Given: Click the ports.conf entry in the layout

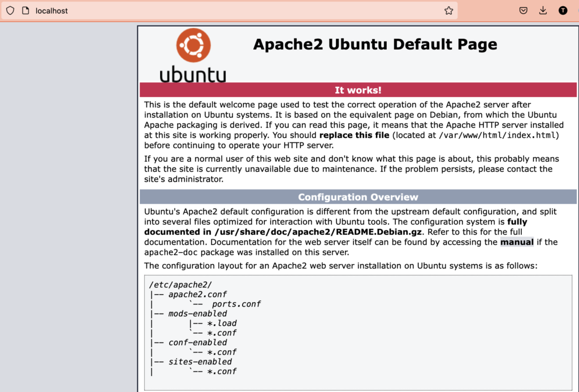Looking at the screenshot, I should 236,303.
